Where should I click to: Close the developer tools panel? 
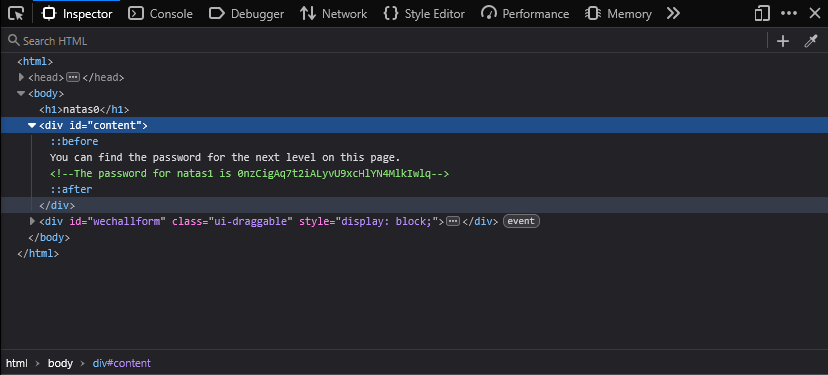point(814,14)
